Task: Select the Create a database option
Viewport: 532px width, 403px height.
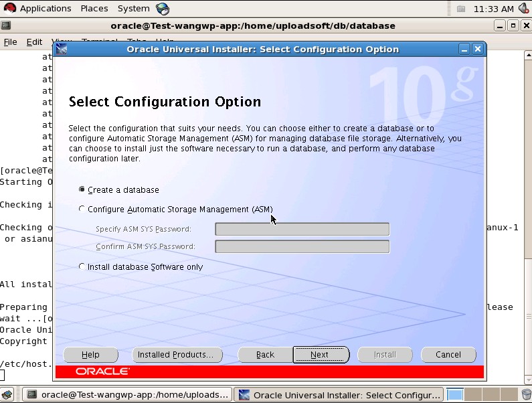Action: [x=82, y=190]
